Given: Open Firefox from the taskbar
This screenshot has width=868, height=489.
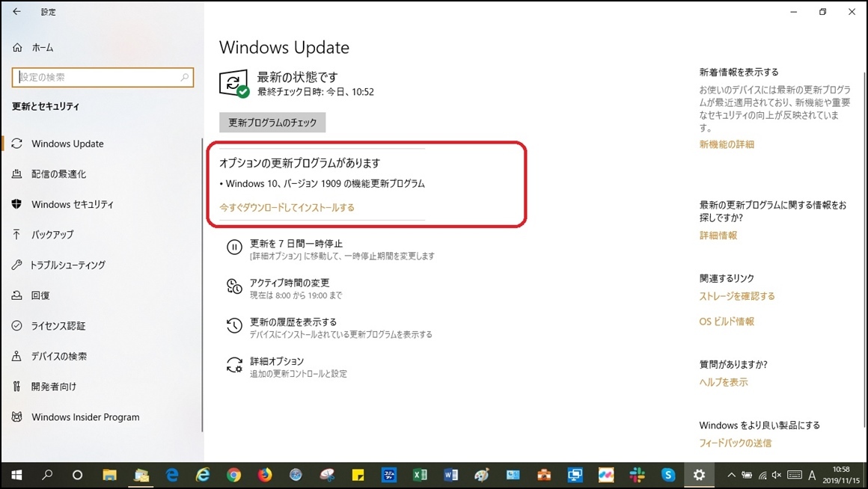Looking at the screenshot, I should (x=265, y=476).
